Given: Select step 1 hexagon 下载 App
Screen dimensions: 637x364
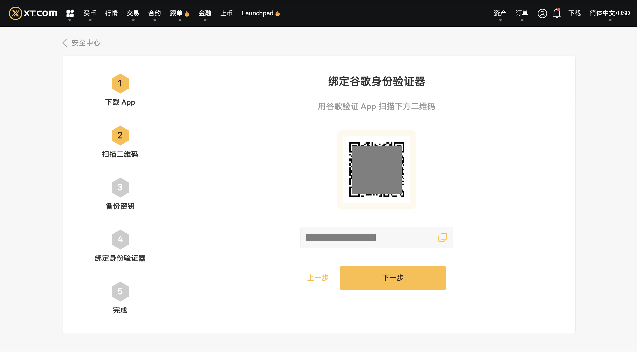Looking at the screenshot, I should [120, 84].
